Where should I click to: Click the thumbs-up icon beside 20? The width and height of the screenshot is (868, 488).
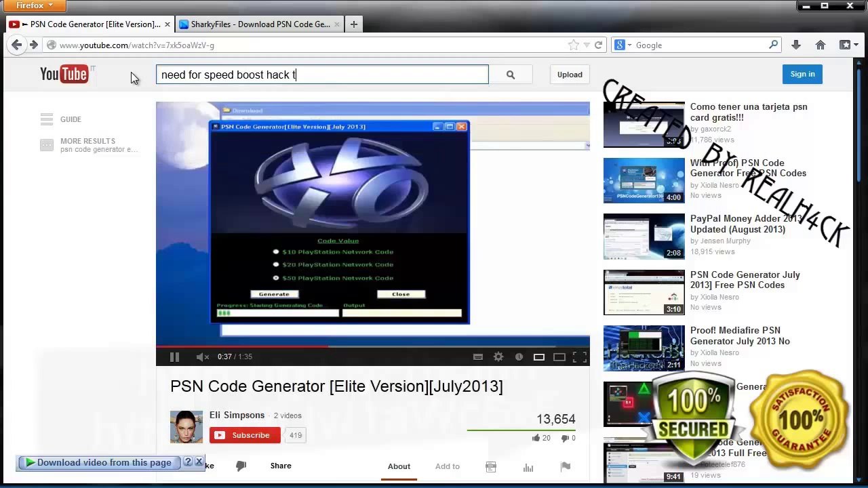[x=536, y=438]
